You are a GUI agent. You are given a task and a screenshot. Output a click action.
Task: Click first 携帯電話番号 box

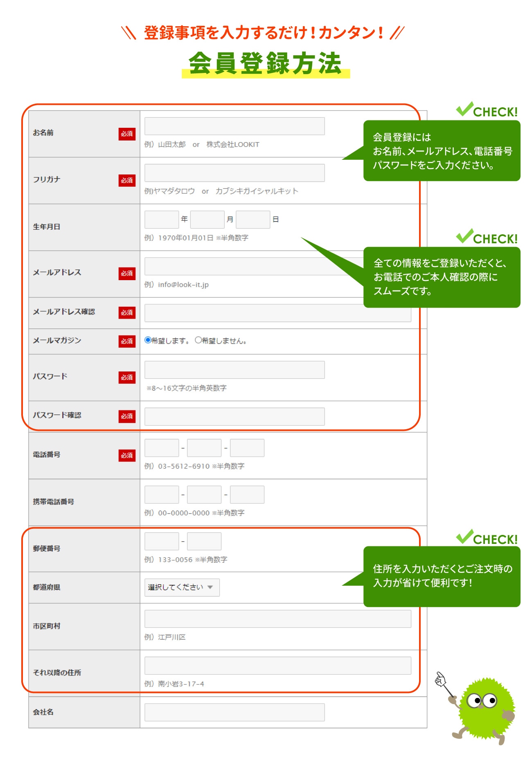(162, 494)
